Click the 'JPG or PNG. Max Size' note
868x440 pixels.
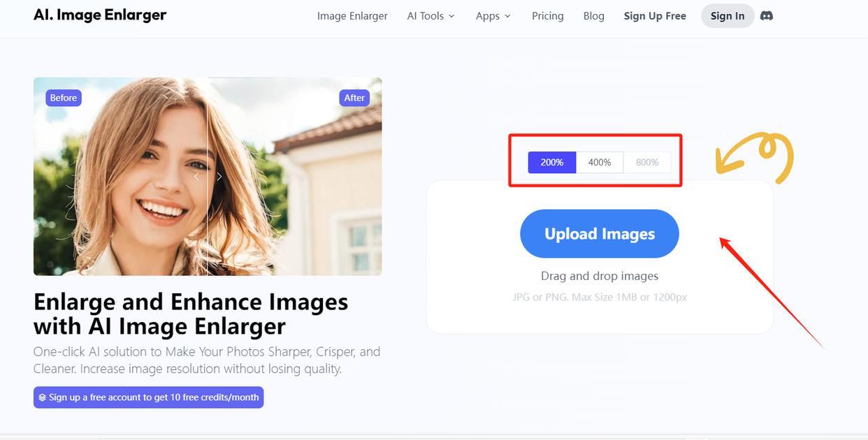coord(600,297)
